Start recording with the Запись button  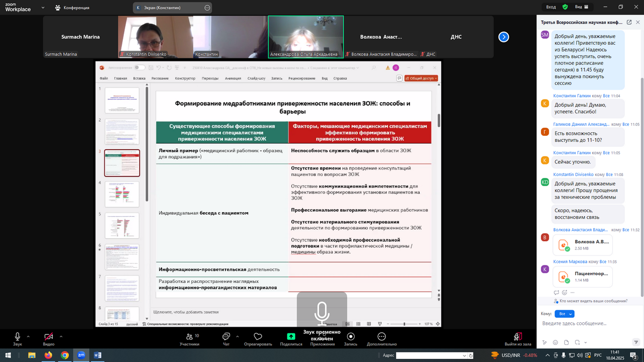coord(351,339)
